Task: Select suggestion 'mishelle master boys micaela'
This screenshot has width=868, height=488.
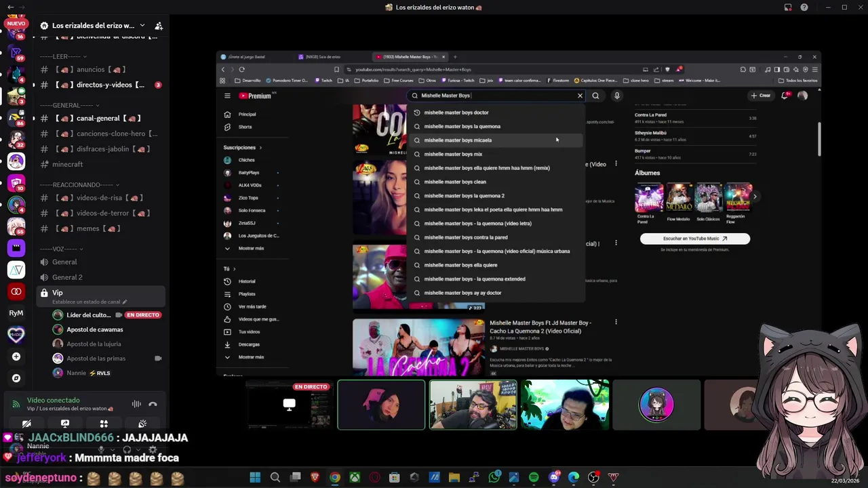Action: pyautogui.click(x=496, y=140)
